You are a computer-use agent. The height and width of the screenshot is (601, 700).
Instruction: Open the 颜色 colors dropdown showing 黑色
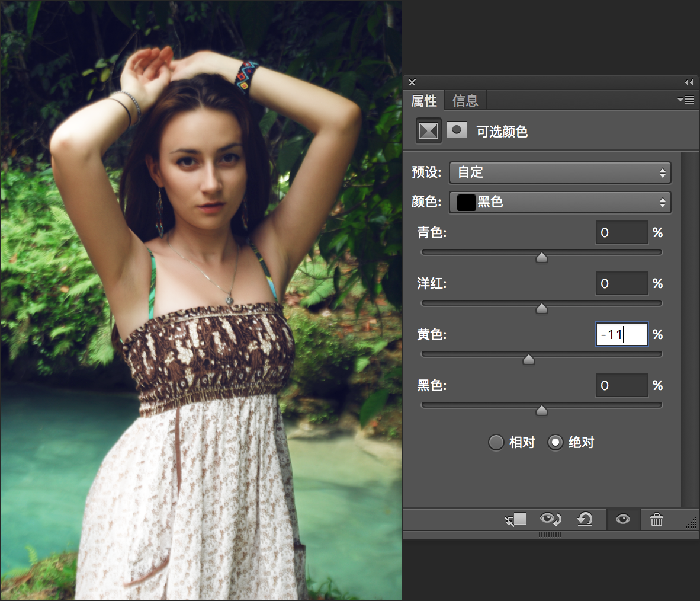tap(560, 203)
